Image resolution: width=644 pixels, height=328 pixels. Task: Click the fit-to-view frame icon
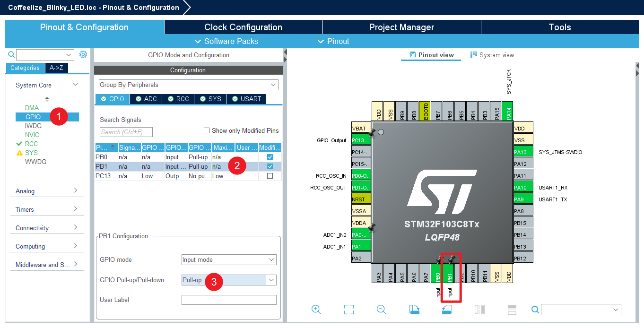pyautogui.click(x=349, y=310)
